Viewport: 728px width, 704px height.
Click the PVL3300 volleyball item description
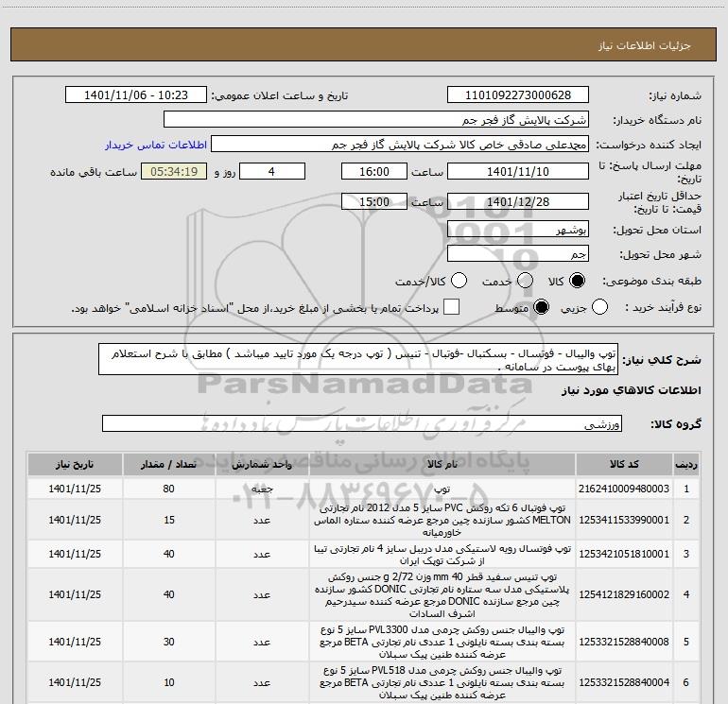point(442,643)
